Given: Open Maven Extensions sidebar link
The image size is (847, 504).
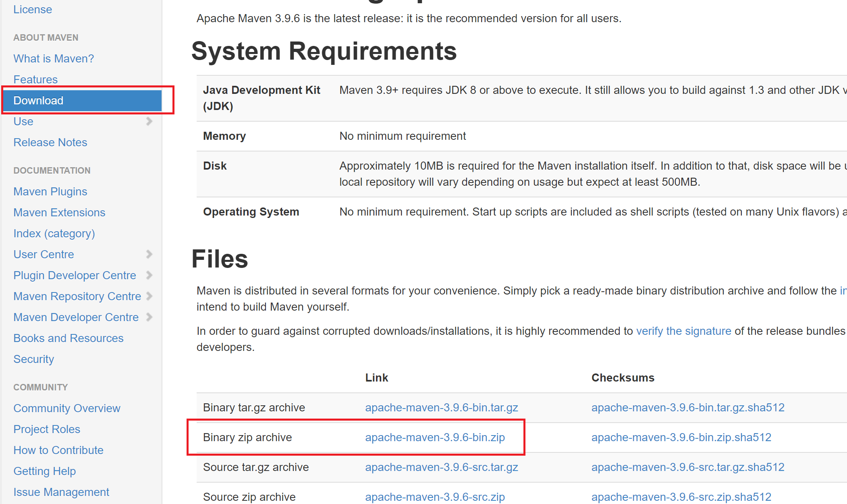Looking at the screenshot, I should point(59,212).
